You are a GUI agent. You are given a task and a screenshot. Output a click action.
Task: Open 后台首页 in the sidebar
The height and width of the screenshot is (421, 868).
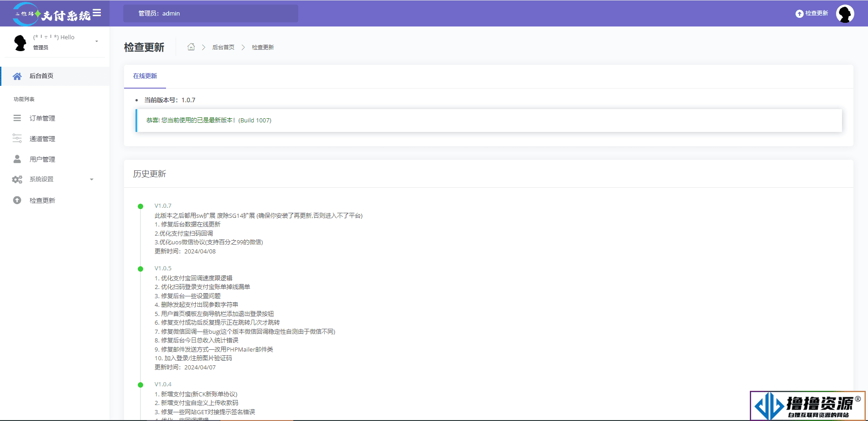tap(55, 76)
